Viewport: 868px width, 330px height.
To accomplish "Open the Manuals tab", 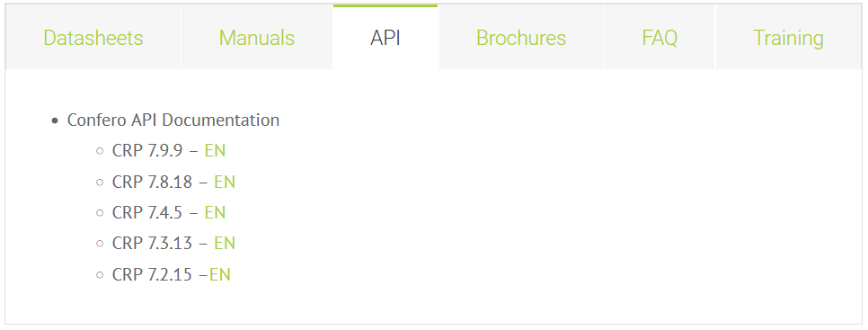I will click(257, 38).
